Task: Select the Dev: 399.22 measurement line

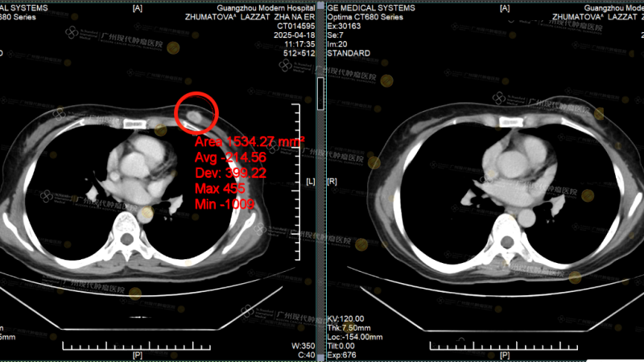Action: coord(231,173)
